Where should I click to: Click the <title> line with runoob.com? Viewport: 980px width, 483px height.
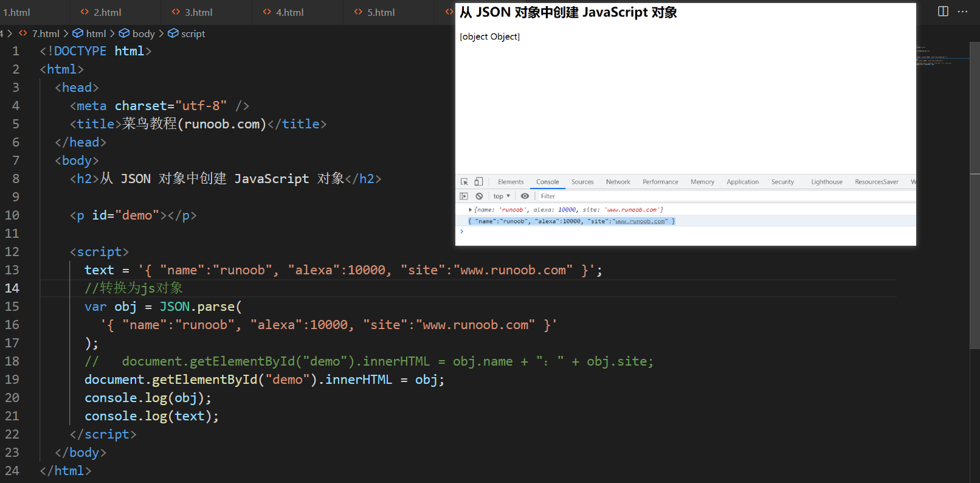198,124
